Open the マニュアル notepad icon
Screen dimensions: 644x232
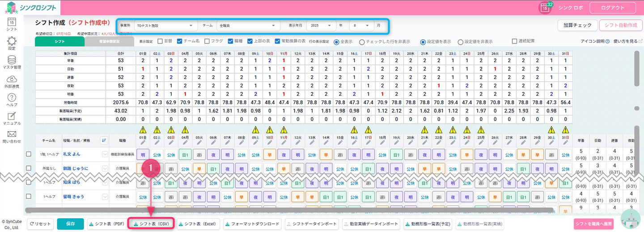pos(12,116)
